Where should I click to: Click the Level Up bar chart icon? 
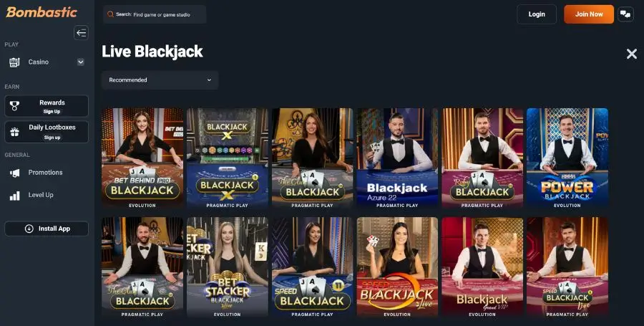[14, 196]
